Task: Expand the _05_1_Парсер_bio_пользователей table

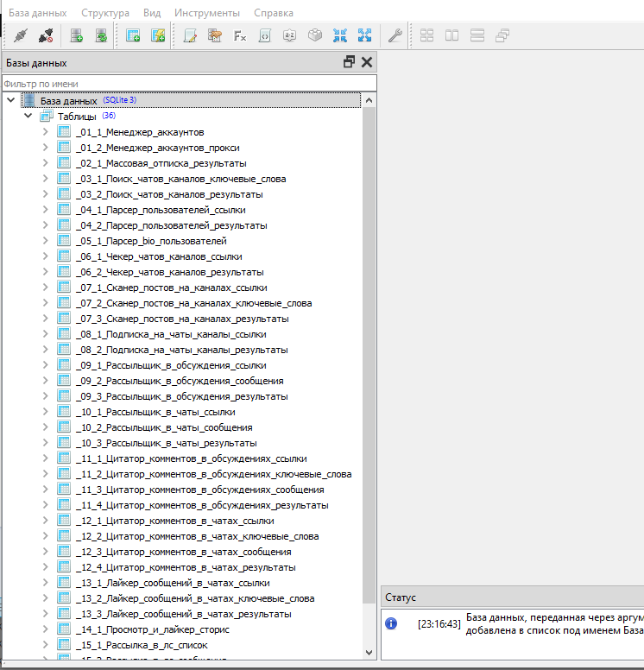Action: [x=46, y=241]
